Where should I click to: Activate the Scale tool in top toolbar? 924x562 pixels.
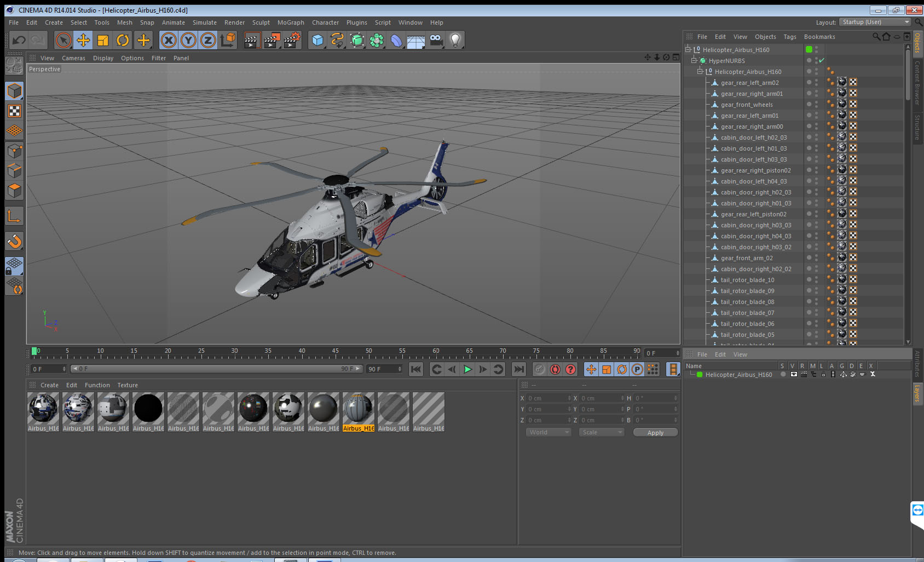point(103,40)
